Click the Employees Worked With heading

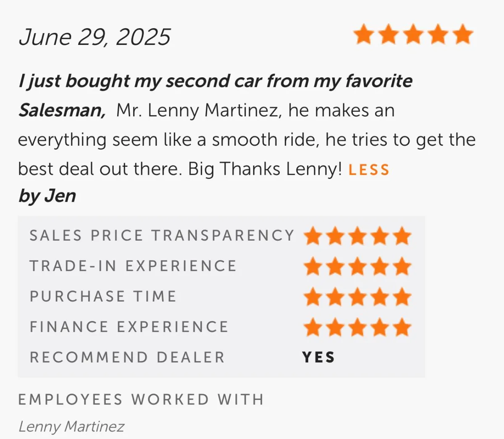141,399
